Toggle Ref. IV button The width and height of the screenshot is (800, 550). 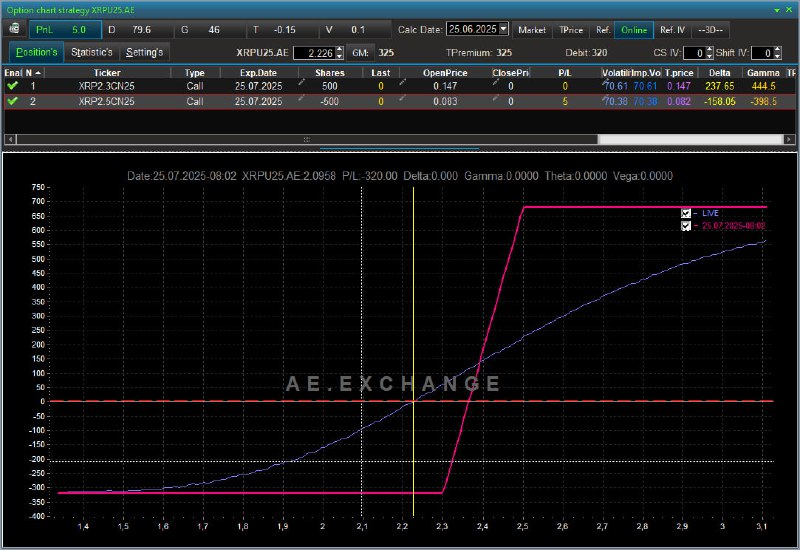tap(672, 30)
